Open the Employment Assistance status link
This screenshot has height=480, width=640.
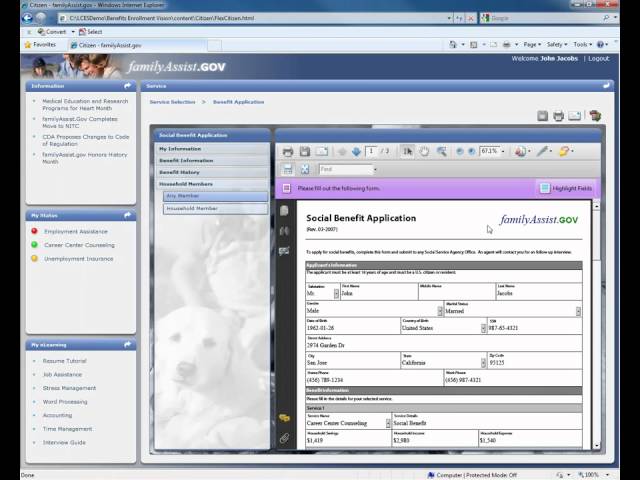[76, 231]
